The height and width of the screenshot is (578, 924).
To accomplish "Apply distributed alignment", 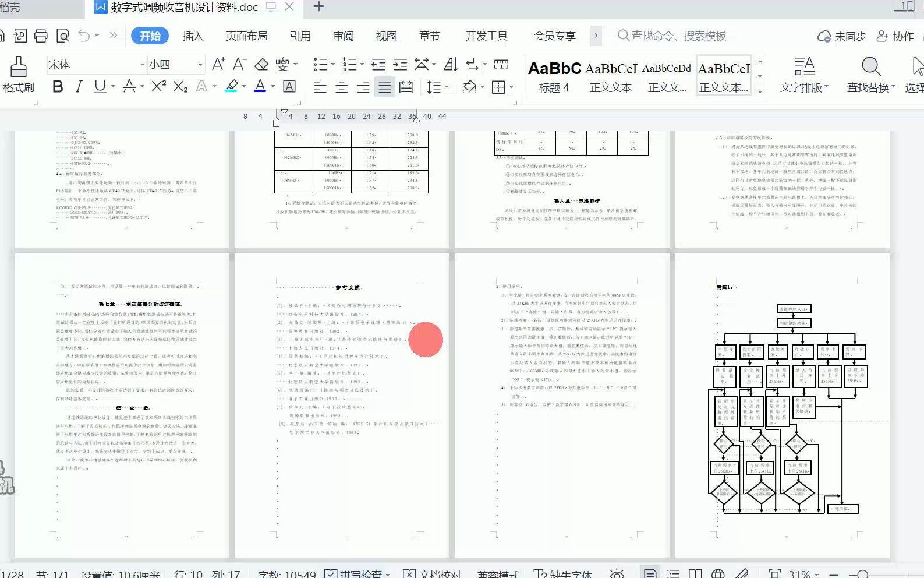I will point(406,87).
